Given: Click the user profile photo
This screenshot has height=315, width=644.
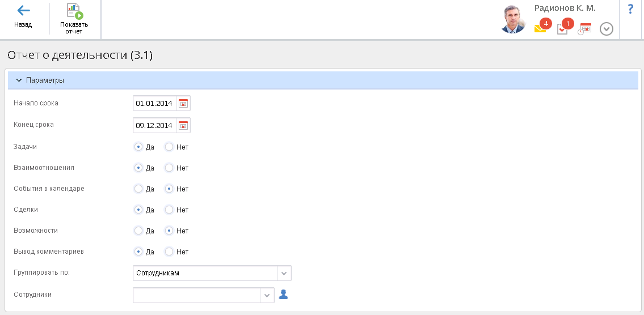Looking at the screenshot, I should pos(513,19).
